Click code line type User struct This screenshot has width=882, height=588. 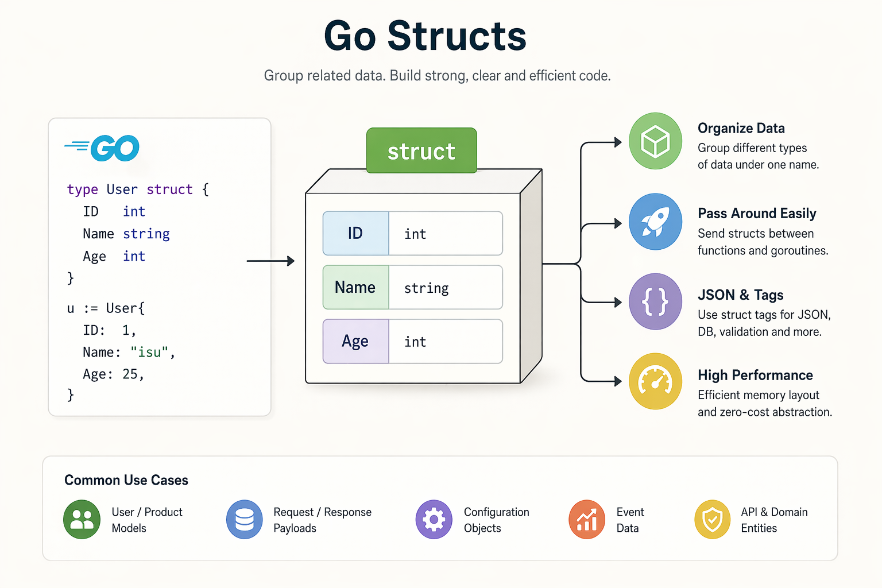point(138,189)
